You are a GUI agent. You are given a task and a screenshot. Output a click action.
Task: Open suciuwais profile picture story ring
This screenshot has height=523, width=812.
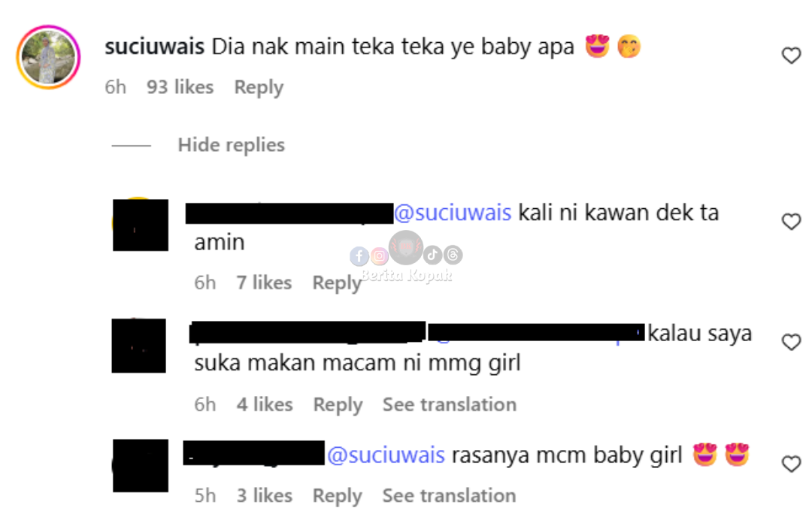click(x=48, y=57)
